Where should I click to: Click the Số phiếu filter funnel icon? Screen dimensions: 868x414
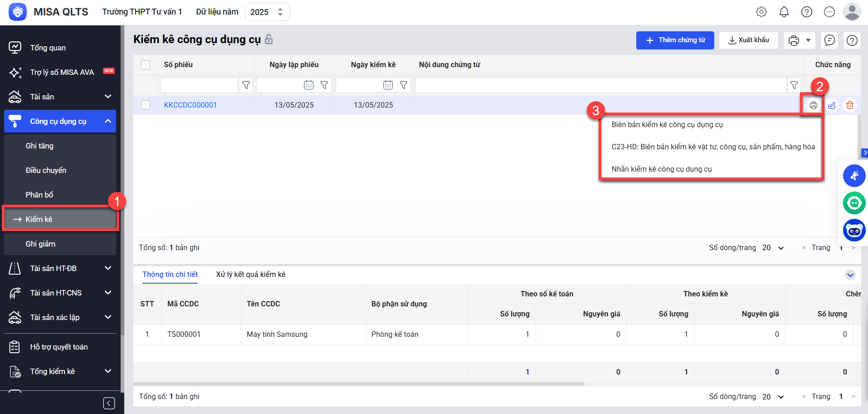[x=246, y=85]
